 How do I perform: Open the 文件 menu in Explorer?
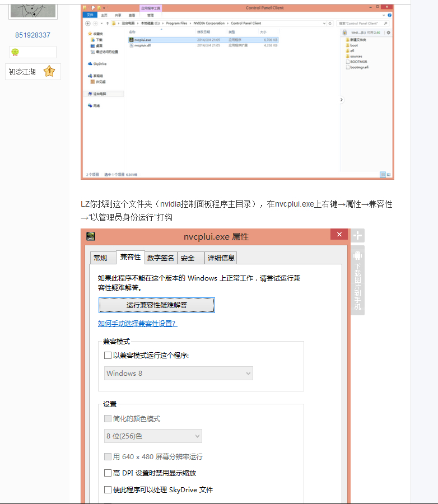[x=90, y=15]
